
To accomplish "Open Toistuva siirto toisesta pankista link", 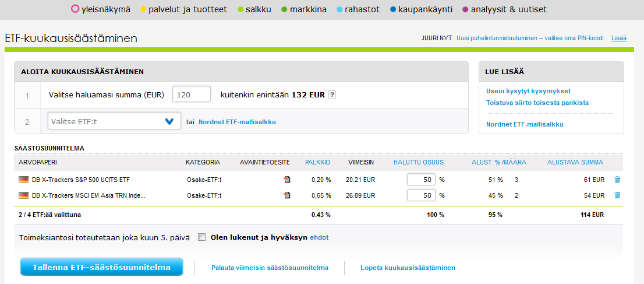I will click(x=537, y=103).
